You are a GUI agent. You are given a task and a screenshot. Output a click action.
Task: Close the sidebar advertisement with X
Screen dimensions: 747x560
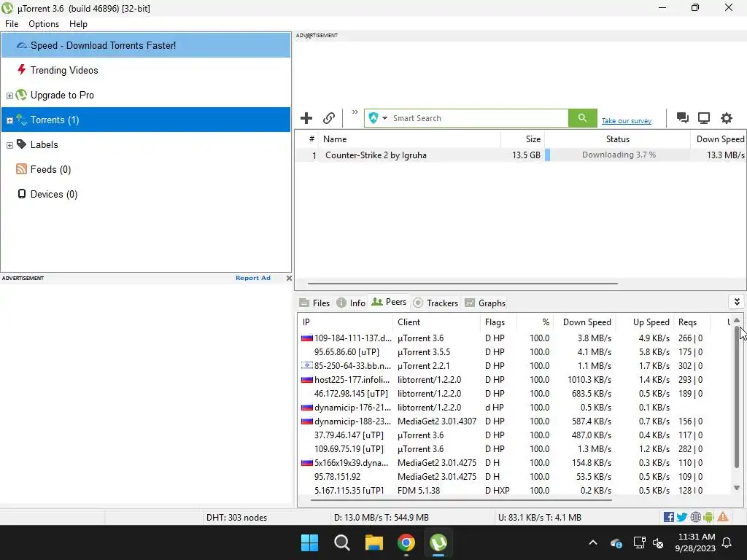(289, 278)
